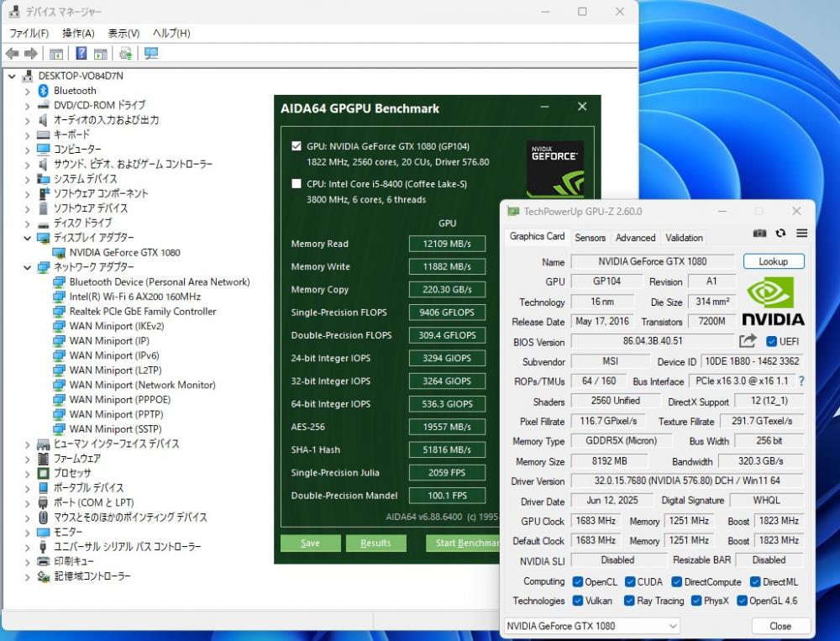Switch to the Sensors tab in GPU-Z

point(590,238)
